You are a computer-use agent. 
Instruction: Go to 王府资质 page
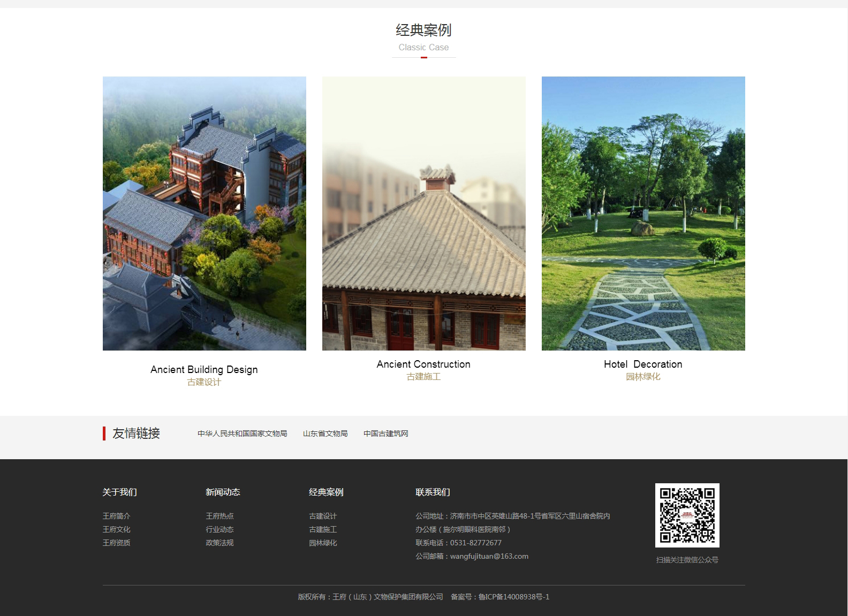tap(116, 543)
